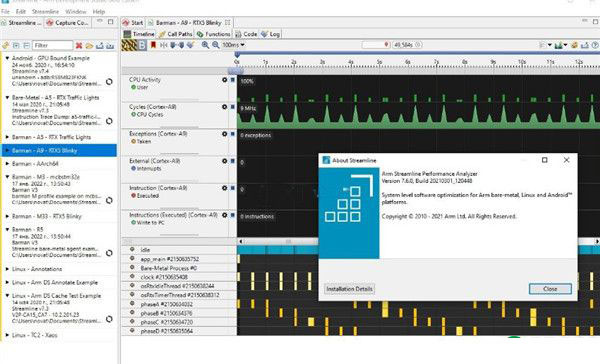Open the Window menu
The height and width of the screenshot is (364, 600).
(x=76, y=11)
